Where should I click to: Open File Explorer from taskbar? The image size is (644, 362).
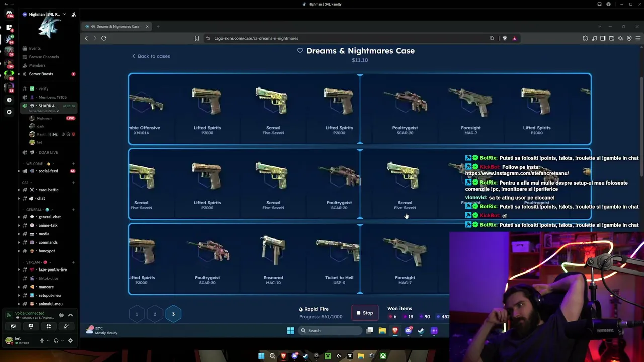click(x=382, y=330)
